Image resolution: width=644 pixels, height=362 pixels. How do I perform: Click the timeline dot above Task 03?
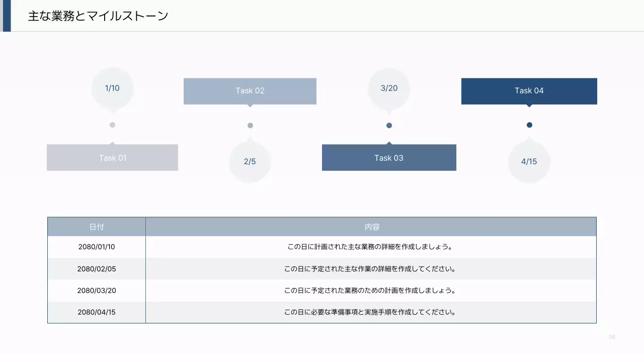(388, 125)
